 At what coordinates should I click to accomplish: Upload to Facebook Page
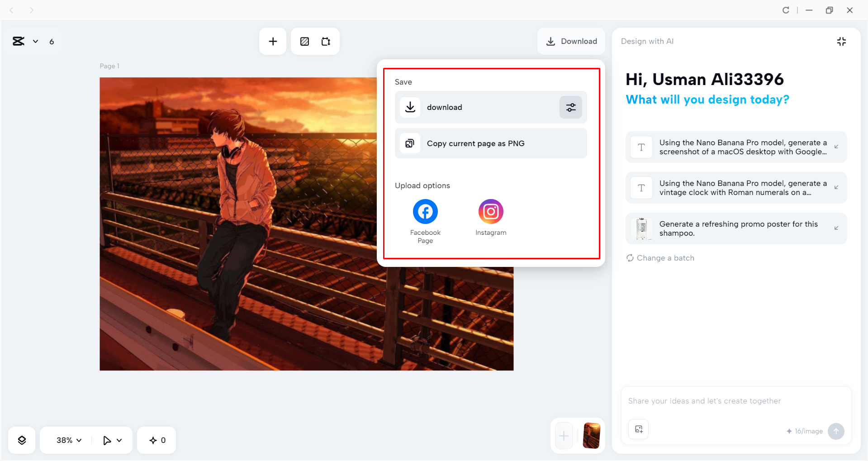pyautogui.click(x=425, y=221)
